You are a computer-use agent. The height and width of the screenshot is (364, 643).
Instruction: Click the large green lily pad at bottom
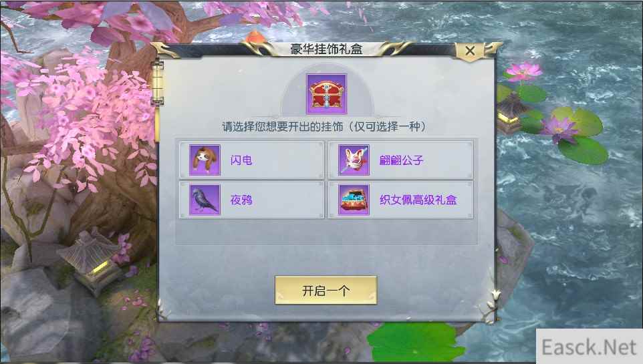click(414, 343)
